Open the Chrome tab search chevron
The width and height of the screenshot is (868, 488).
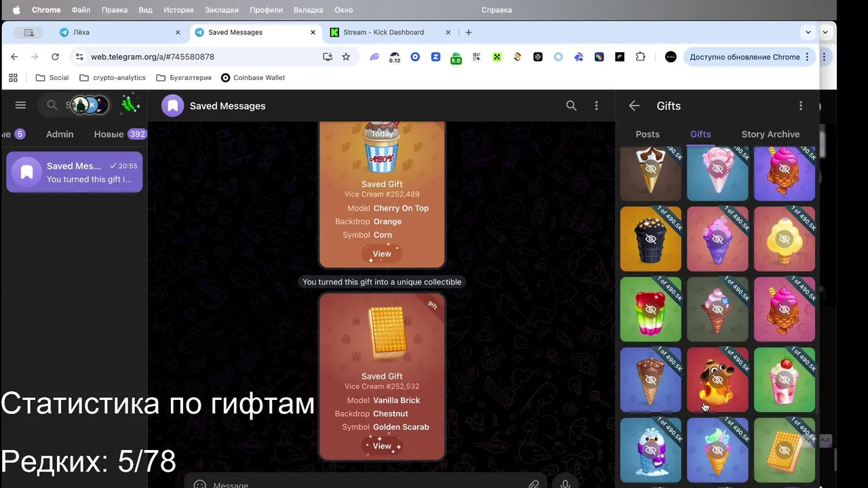tap(808, 32)
